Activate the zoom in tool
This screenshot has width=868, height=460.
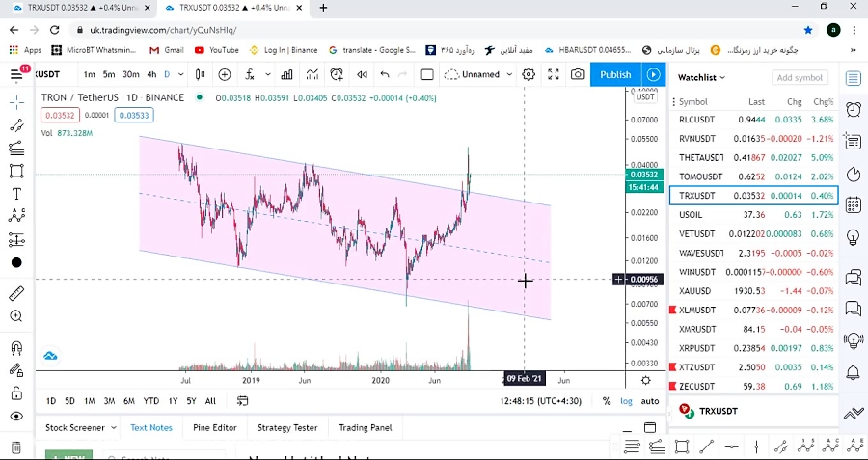pyautogui.click(x=16, y=316)
